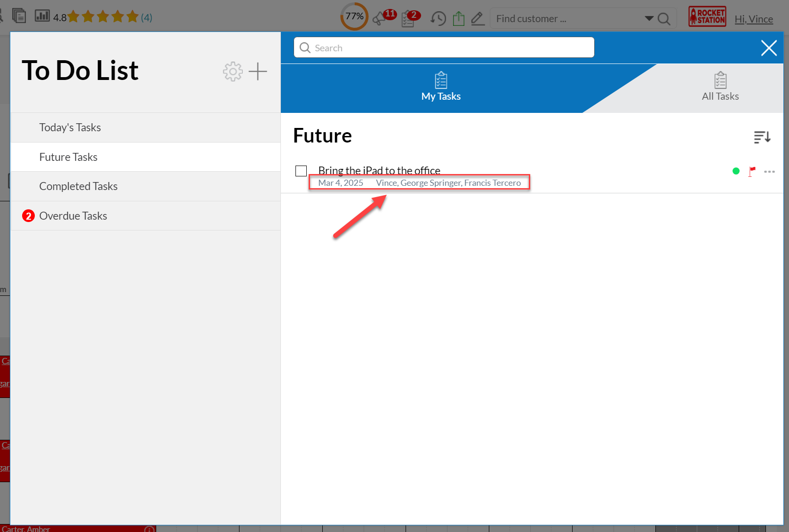Click the green share upload icon
Viewport: 789px width, 532px height.
click(458, 19)
